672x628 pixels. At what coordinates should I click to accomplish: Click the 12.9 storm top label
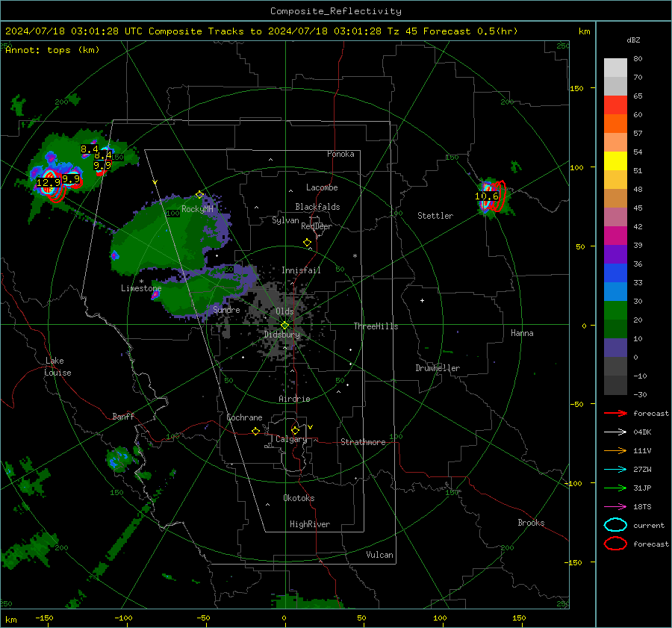[49, 183]
